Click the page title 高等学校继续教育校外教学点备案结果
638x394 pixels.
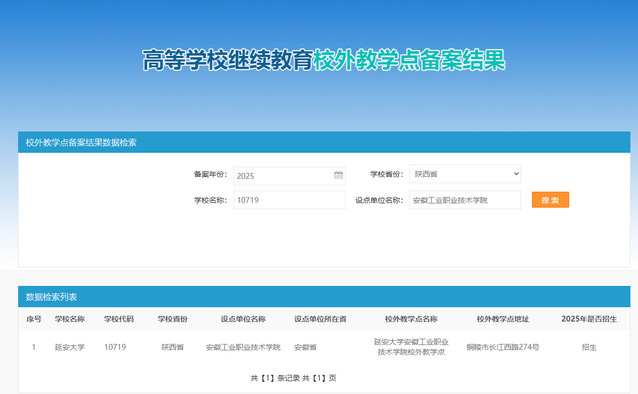[x=324, y=60]
